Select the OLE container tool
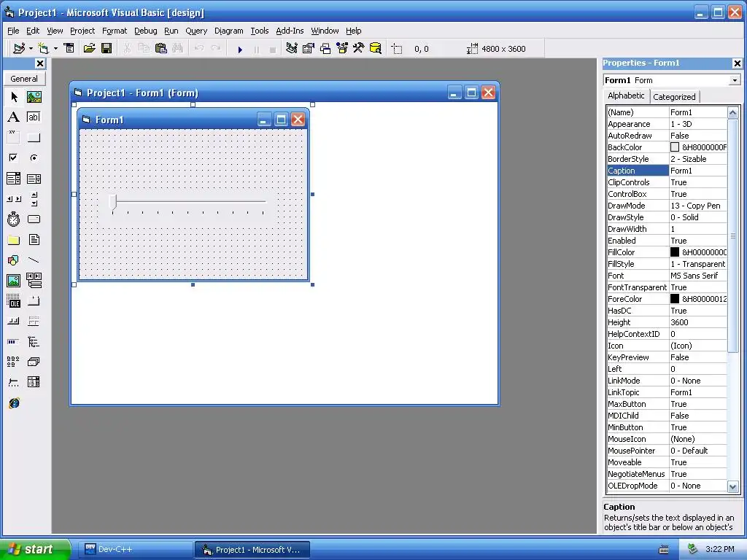This screenshot has height=560, width=747. click(14, 301)
